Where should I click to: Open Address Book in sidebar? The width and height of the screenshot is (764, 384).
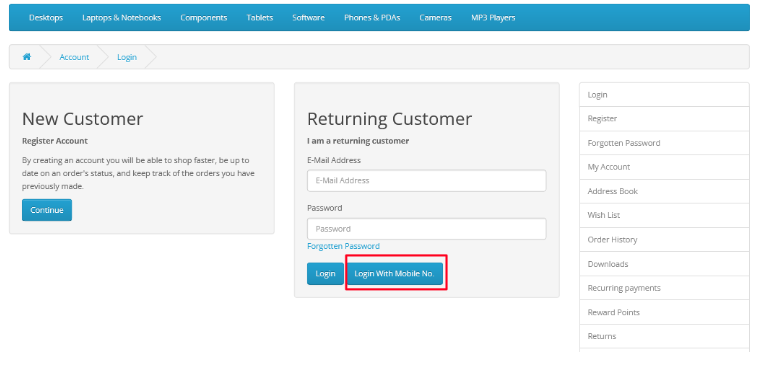coord(664,191)
